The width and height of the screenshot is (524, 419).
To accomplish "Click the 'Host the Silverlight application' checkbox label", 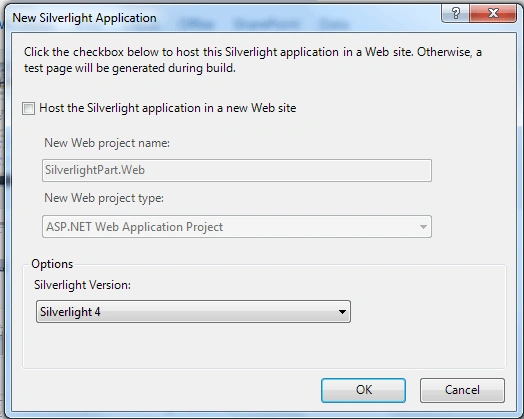I will (168, 108).
